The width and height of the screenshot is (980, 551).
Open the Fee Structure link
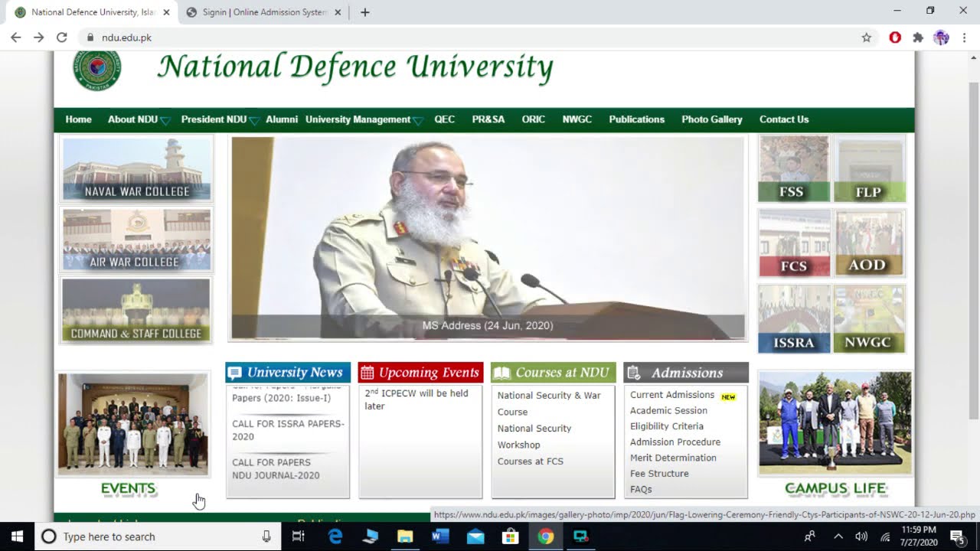click(x=659, y=474)
